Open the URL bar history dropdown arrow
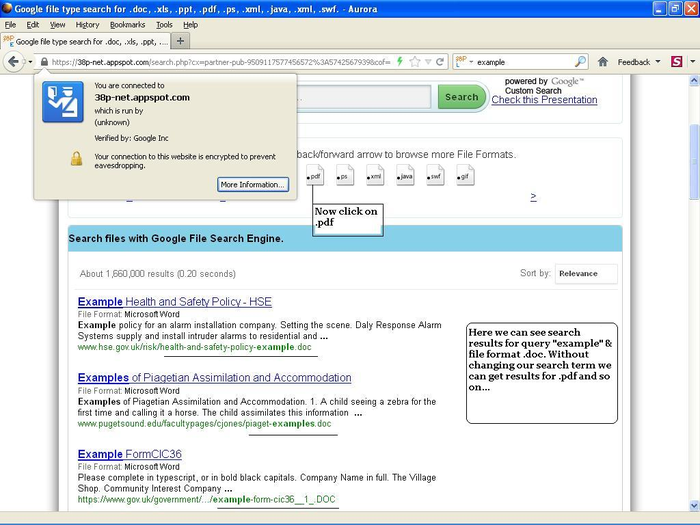The image size is (700, 525). (x=428, y=62)
